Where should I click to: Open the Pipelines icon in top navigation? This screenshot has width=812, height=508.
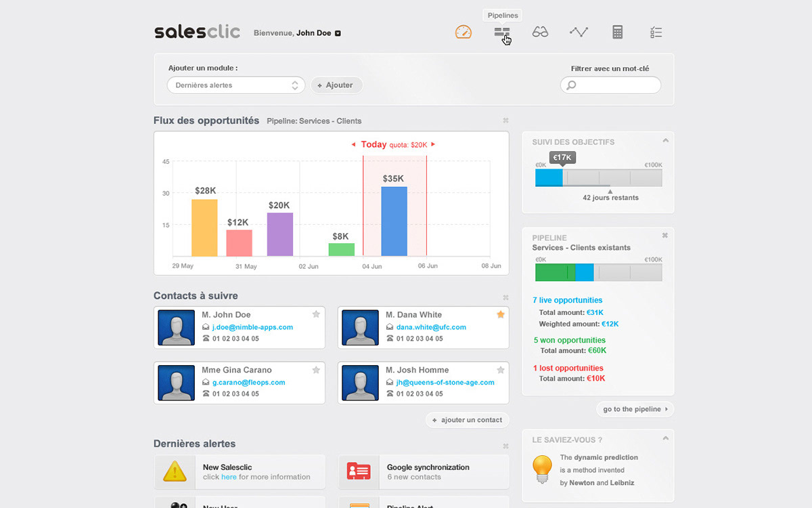(x=501, y=32)
